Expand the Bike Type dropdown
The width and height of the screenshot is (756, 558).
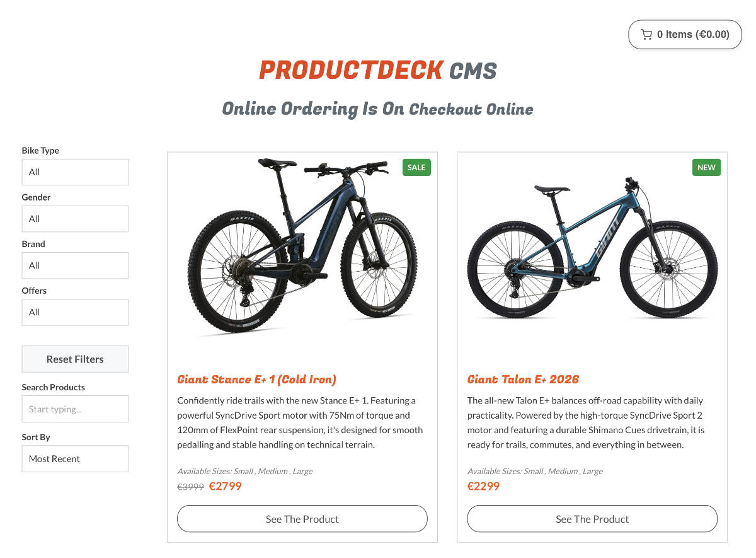click(x=75, y=172)
